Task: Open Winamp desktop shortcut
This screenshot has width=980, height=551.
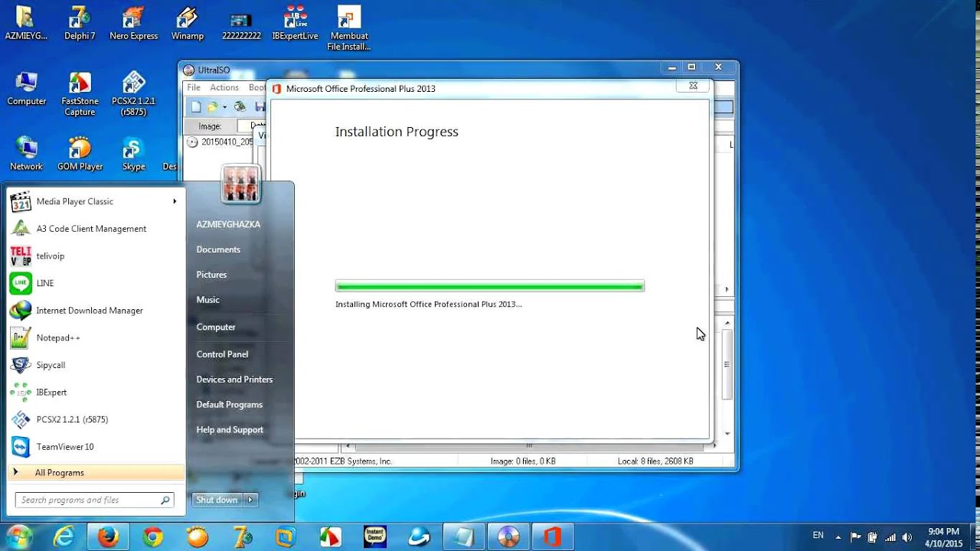Action: (x=188, y=24)
